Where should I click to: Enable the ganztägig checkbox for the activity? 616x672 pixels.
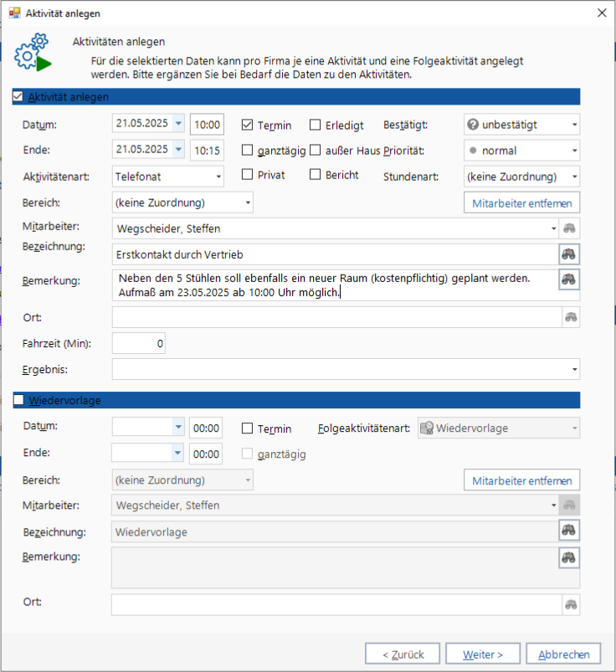coord(248,150)
